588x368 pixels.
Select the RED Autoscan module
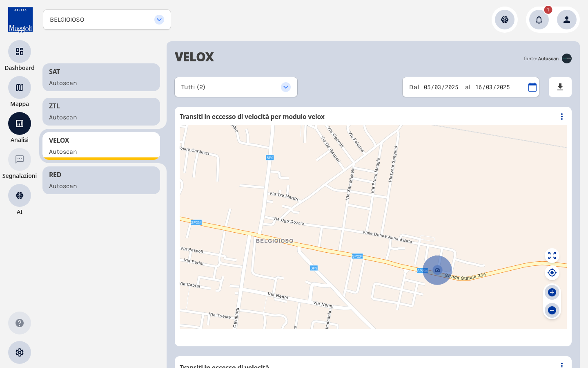pyautogui.click(x=101, y=180)
